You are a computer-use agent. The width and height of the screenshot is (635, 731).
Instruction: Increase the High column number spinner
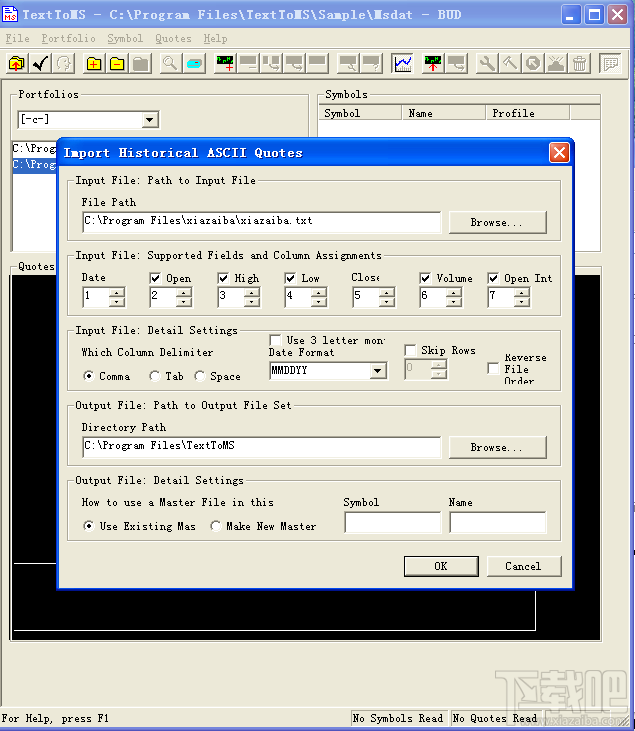(252, 292)
